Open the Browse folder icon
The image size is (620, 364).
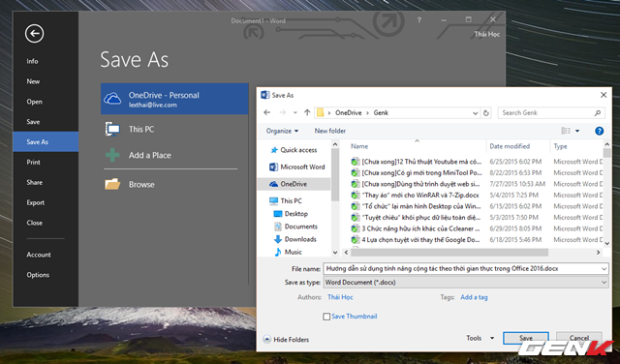[112, 184]
